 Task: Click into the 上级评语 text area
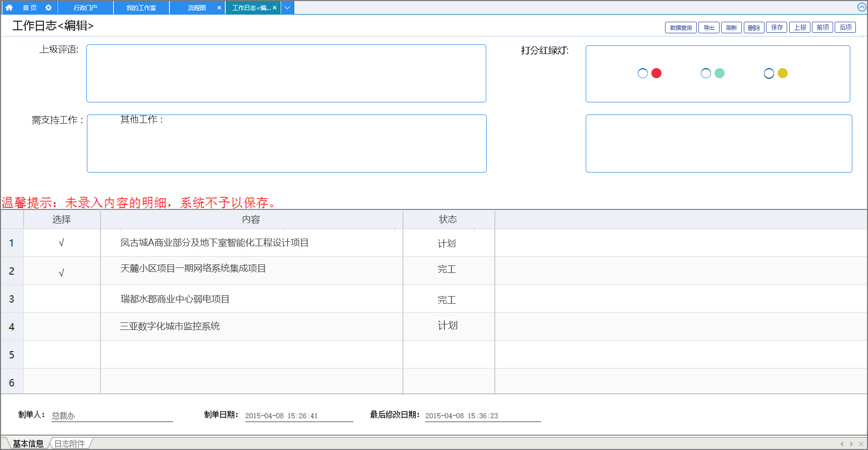[x=286, y=73]
